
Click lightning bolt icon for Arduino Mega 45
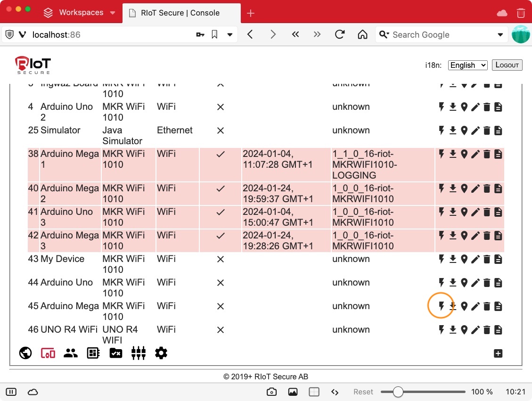coord(442,306)
